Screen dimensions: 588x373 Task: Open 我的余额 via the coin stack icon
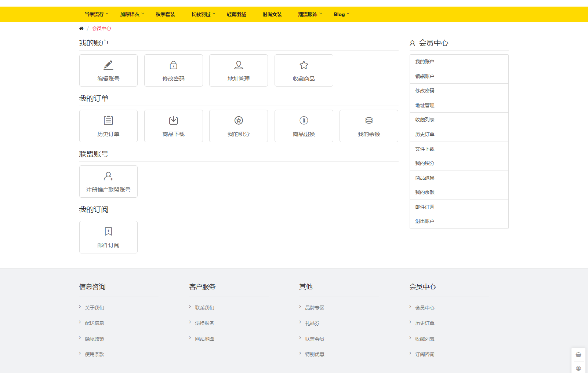[x=369, y=120]
